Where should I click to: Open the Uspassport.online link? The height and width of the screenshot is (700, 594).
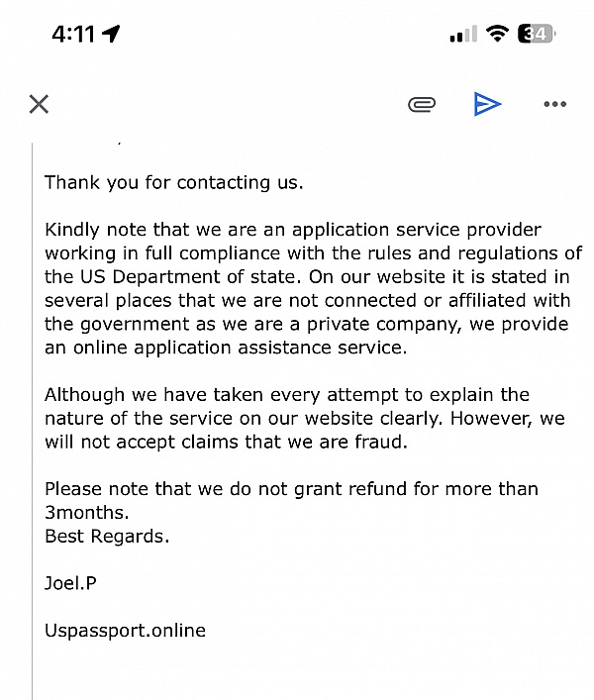point(125,631)
